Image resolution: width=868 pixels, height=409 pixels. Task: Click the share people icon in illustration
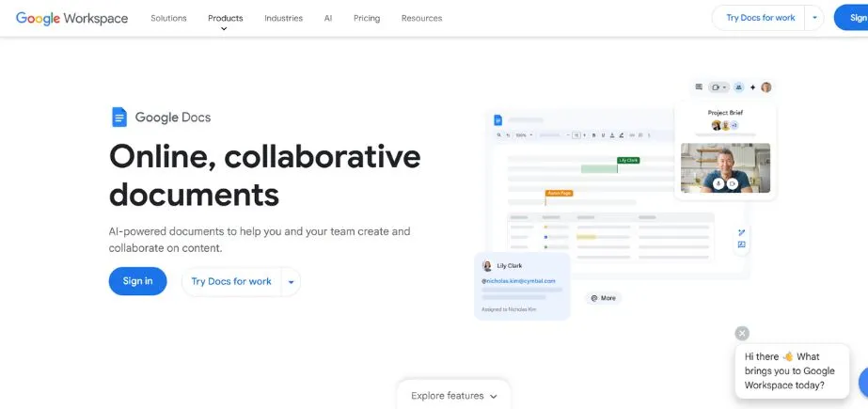(738, 87)
